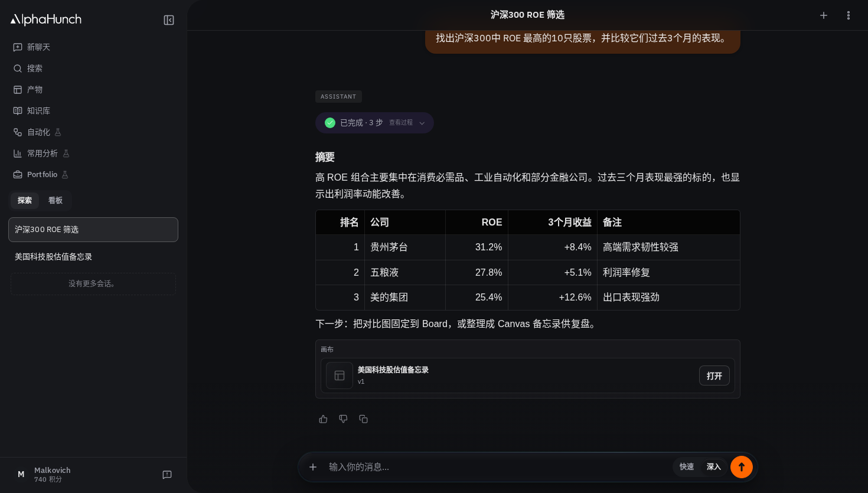The width and height of the screenshot is (868, 493).
Task: Click the ASSISTANT label badge
Action: pyautogui.click(x=338, y=97)
